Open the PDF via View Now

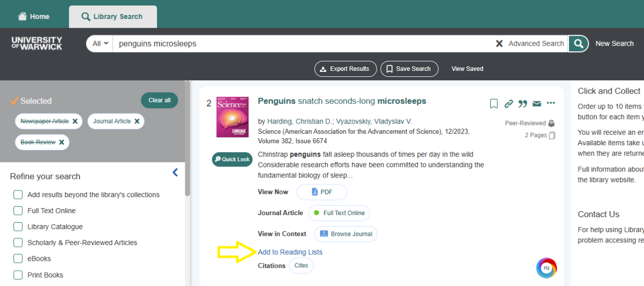coord(321,192)
